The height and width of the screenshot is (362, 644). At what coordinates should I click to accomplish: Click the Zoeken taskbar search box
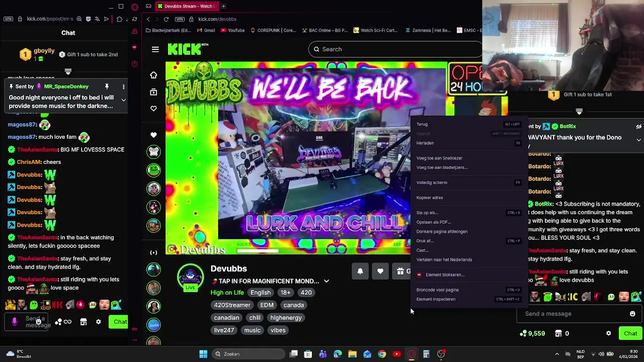click(249, 354)
